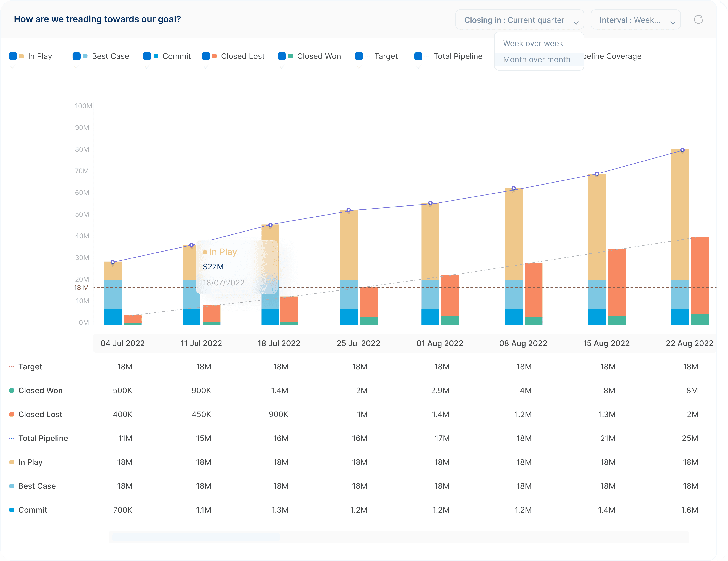This screenshot has height=561, width=728.
Task: Click the green Closed Won bar for 01 Aug 2022
Action: point(450,320)
